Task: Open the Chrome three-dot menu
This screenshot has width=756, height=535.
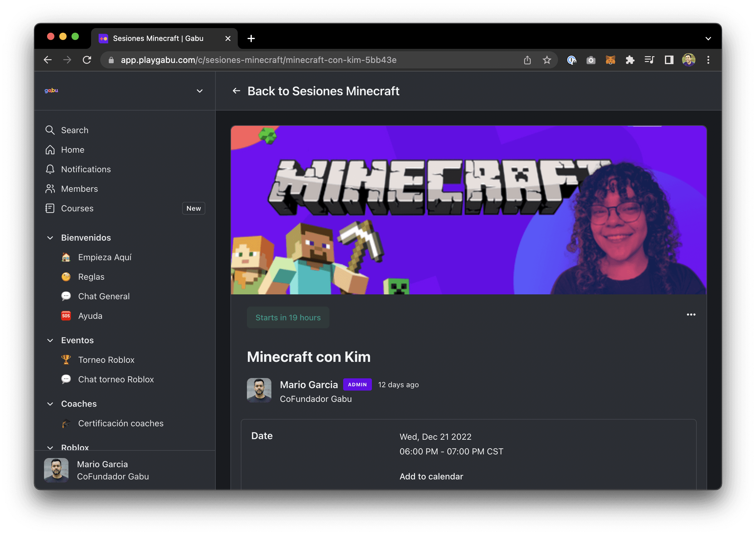Action: click(x=708, y=60)
